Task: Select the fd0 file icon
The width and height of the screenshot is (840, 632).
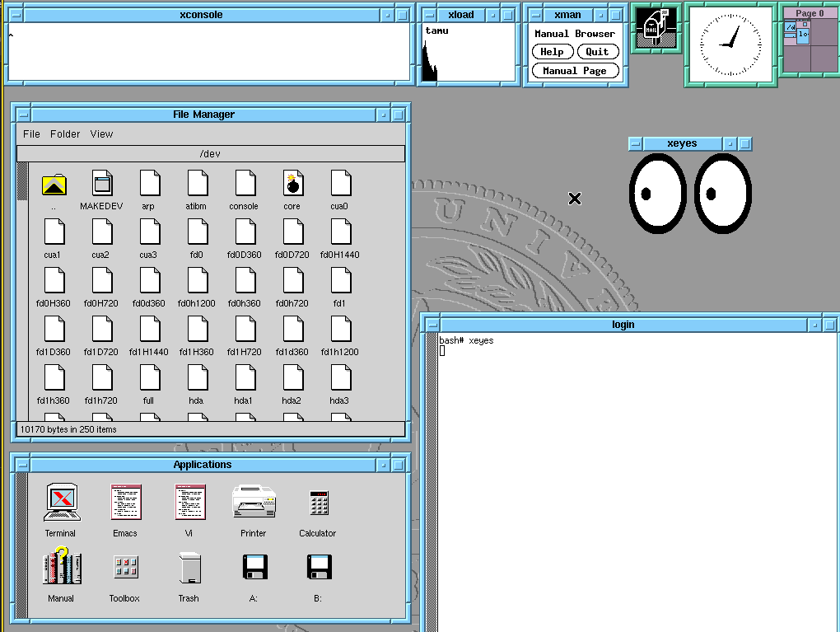Action: coord(198,232)
